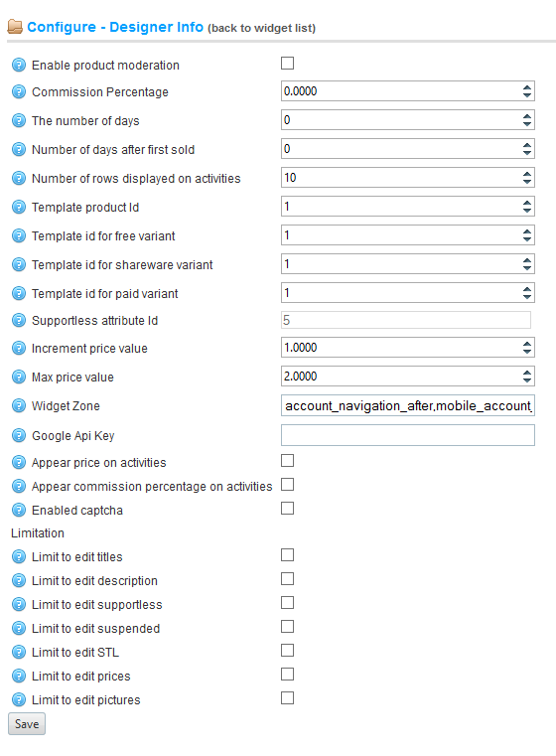Click help icon next to Commission Percentage
The height and width of the screenshot is (756, 556).
click(19, 91)
